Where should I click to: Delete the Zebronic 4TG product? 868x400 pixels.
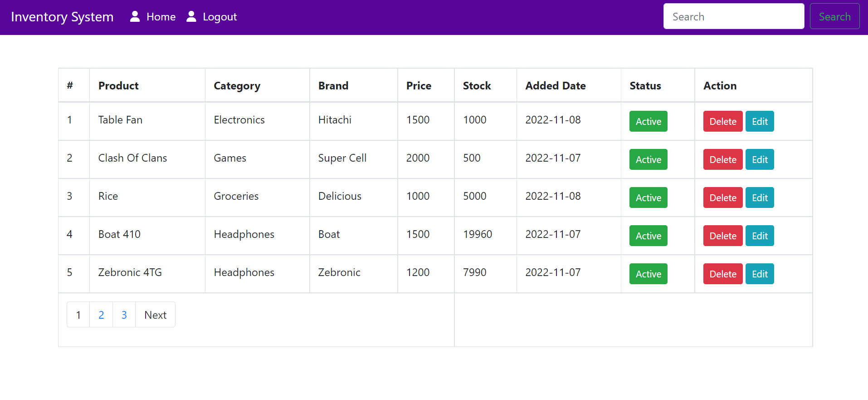tap(722, 274)
